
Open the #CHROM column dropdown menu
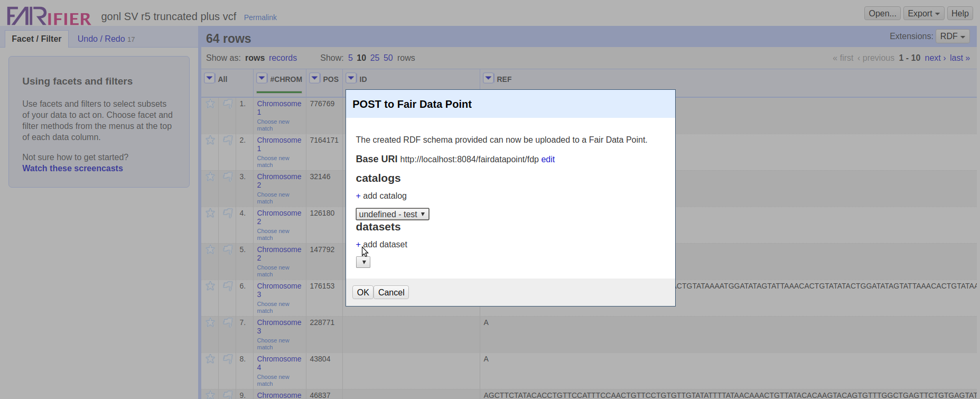click(262, 78)
